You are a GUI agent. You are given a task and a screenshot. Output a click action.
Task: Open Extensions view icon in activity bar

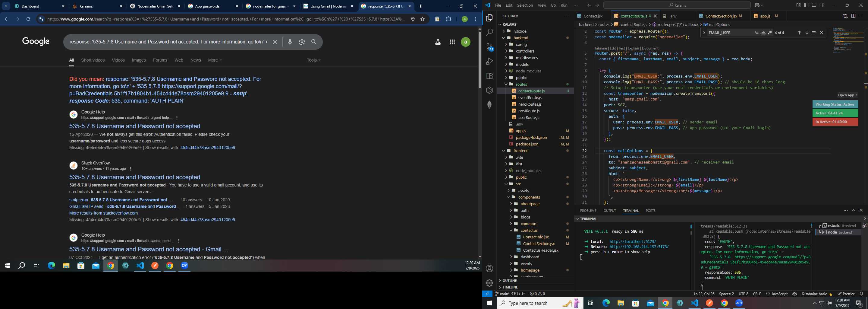489,76
